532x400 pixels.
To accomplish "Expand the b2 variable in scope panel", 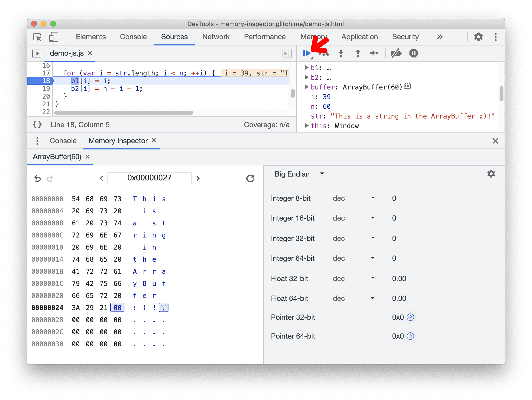I will pyautogui.click(x=306, y=77).
